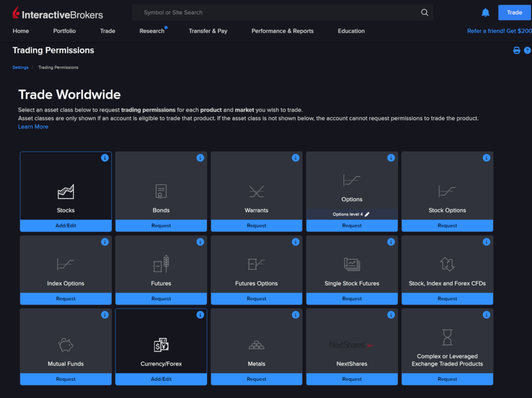Click the Mutual Funds piggy bank icon

tap(66, 345)
